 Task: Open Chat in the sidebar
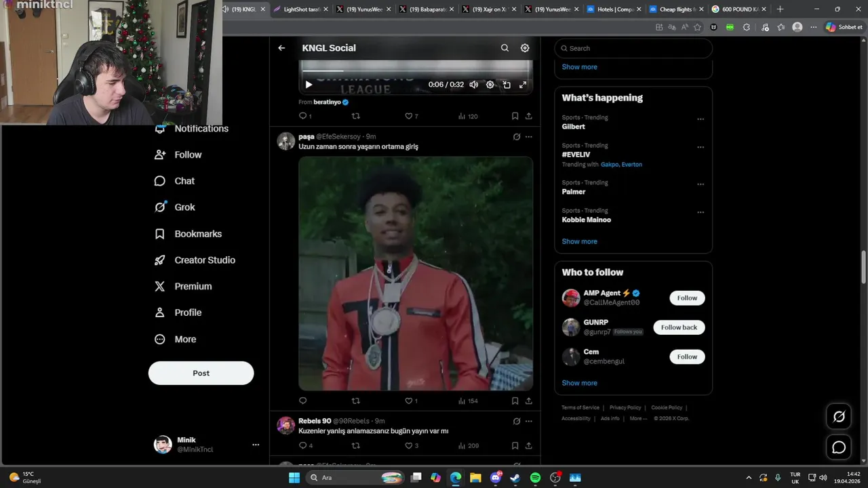tap(175, 181)
